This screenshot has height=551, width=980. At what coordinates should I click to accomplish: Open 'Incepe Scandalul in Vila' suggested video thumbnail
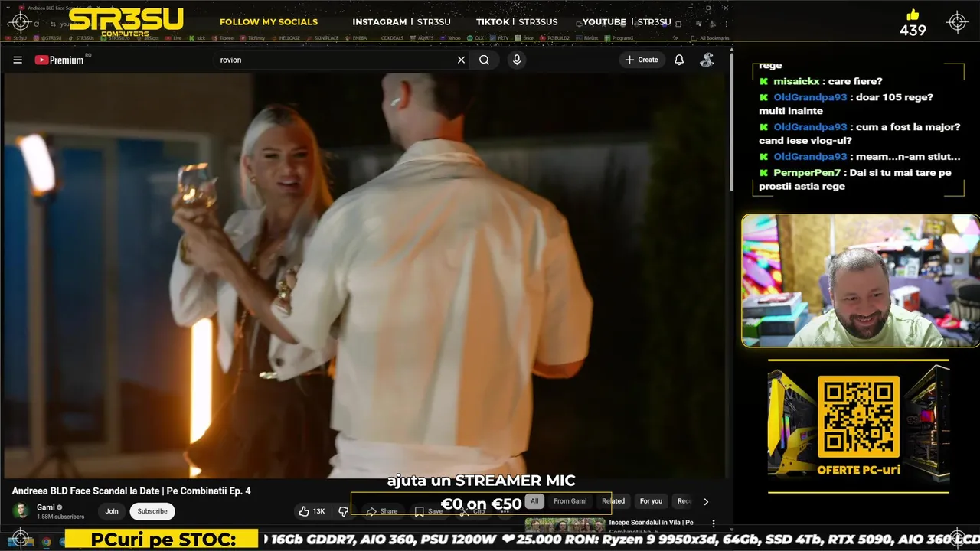(564, 526)
